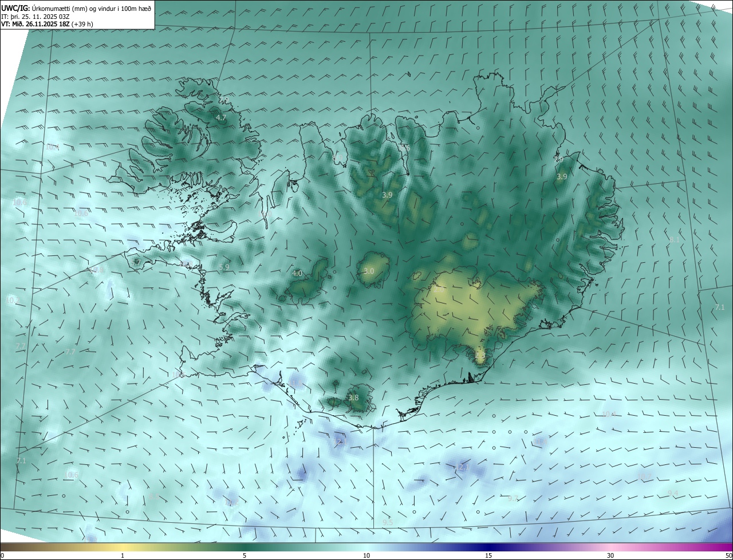Click the '9.5' value near the bottom edge
Viewport: 733px width, 560px height.
(x=388, y=522)
